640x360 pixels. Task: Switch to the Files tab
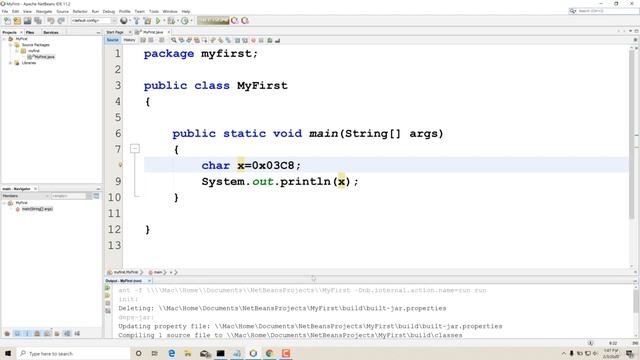click(x=30, y=32)
